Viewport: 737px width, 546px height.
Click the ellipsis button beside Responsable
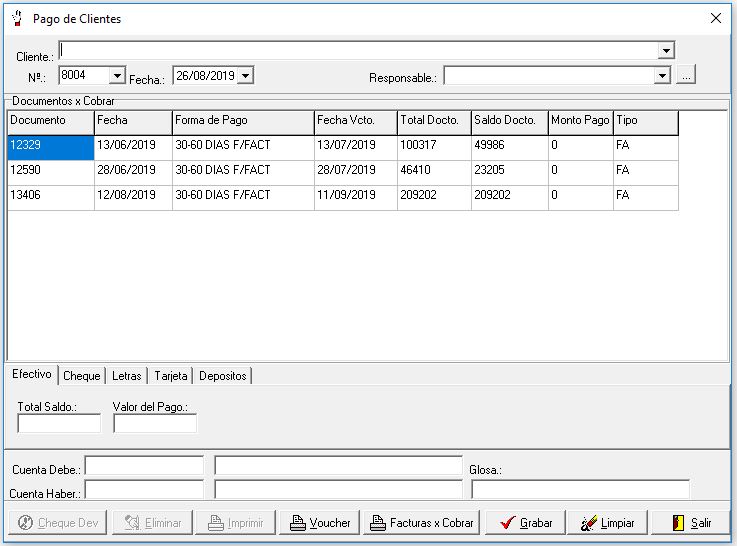[685, 76]
